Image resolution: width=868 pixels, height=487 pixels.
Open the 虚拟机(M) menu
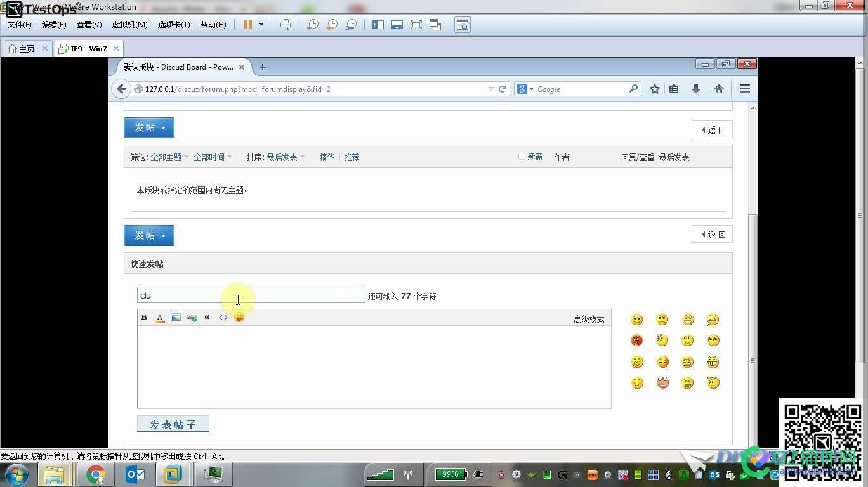pos(129,25)
